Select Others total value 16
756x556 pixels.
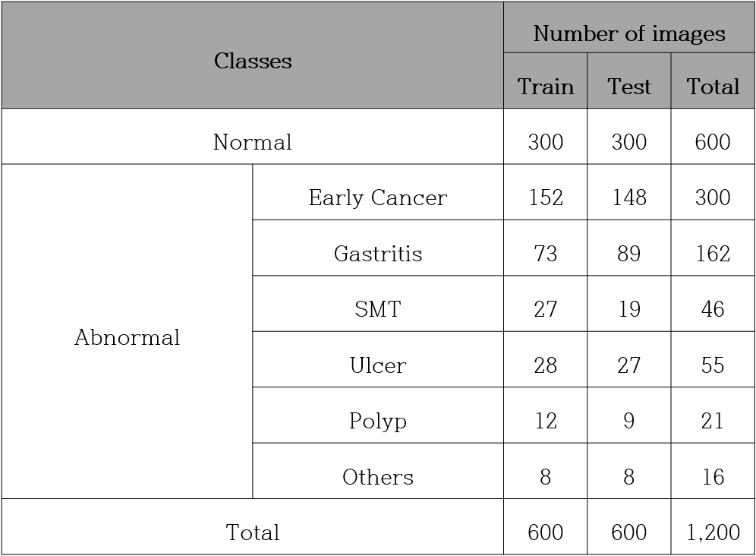tap(713, 471)
